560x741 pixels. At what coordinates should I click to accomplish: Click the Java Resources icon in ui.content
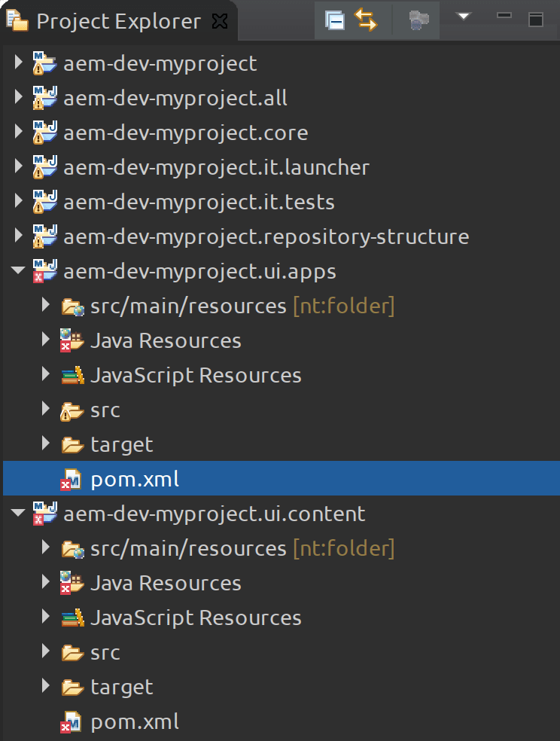[x=72, y=583]
